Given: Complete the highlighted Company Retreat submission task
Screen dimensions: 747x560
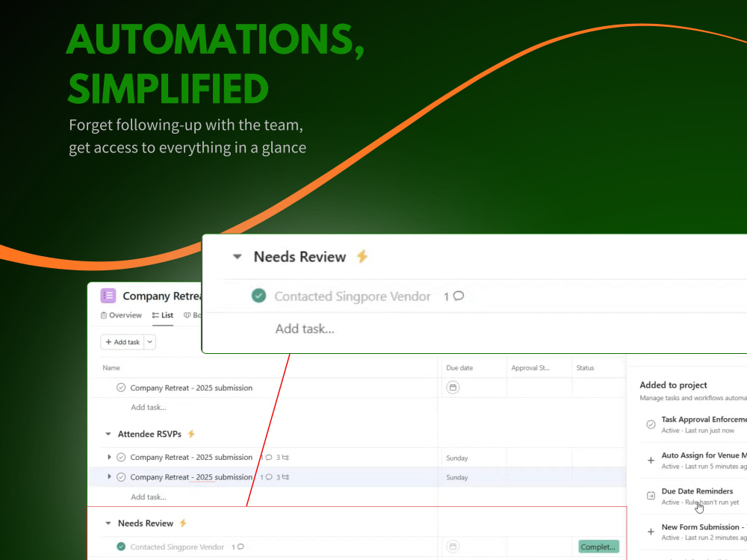Looking at the screenshot, I should tap(121, 476).
